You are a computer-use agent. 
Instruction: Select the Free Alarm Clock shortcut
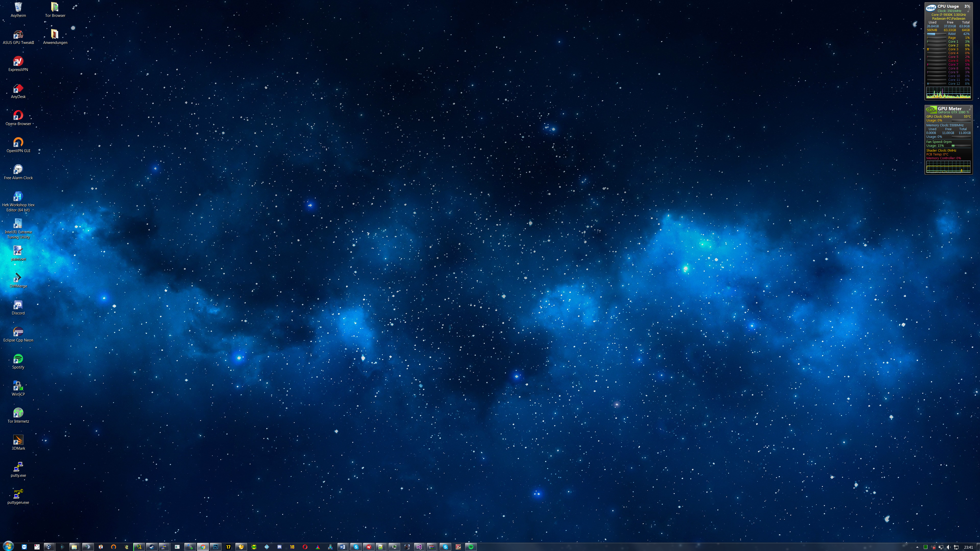[x=18, y=172]
